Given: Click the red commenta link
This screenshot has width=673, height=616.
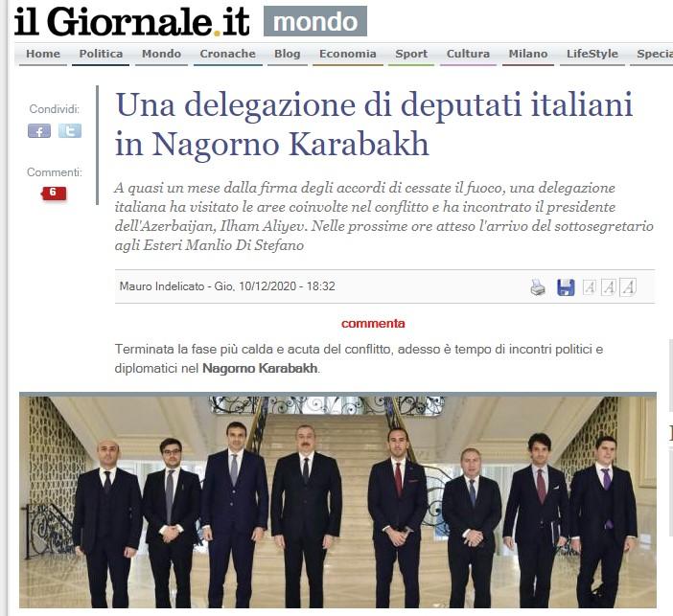Looking at the screenshot, I should pyautogui.click(x=373, y=324).
